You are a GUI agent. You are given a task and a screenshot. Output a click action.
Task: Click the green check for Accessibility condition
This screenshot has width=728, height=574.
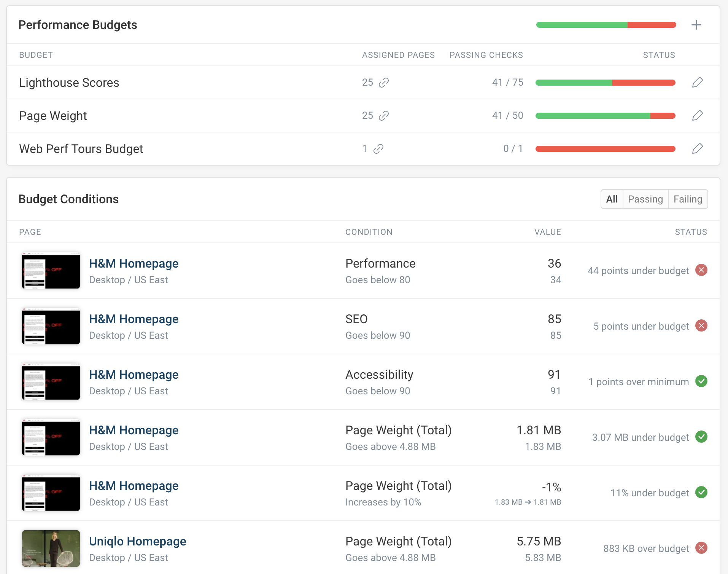coord(701,381)
